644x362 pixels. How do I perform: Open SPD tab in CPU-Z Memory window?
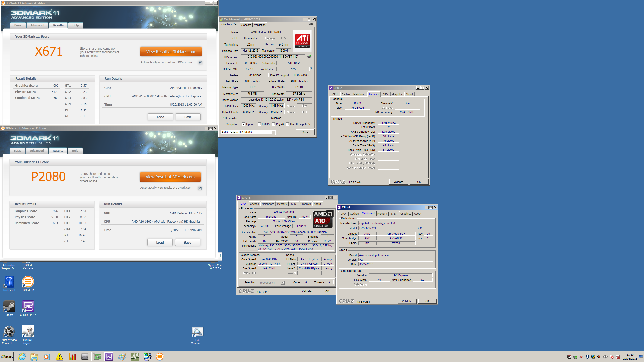(385, 94)
